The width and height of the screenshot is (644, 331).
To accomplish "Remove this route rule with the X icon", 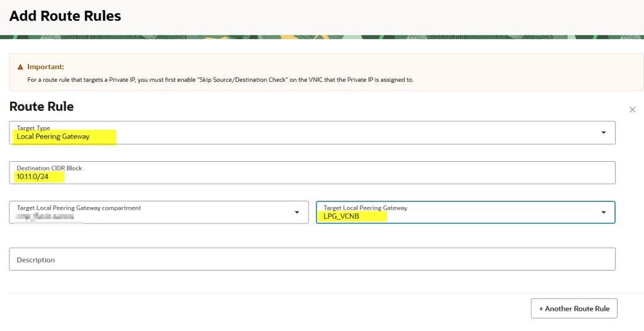I will click(633, 109).
